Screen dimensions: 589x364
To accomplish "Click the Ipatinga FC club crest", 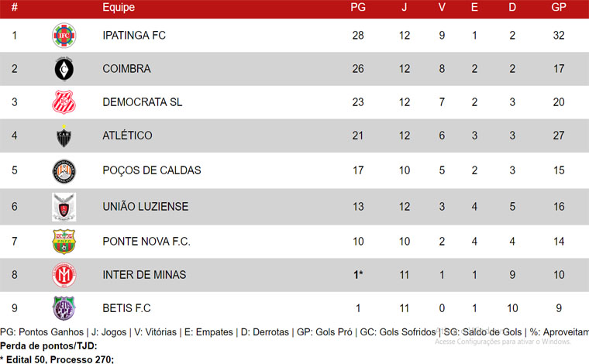I will 64,36.
